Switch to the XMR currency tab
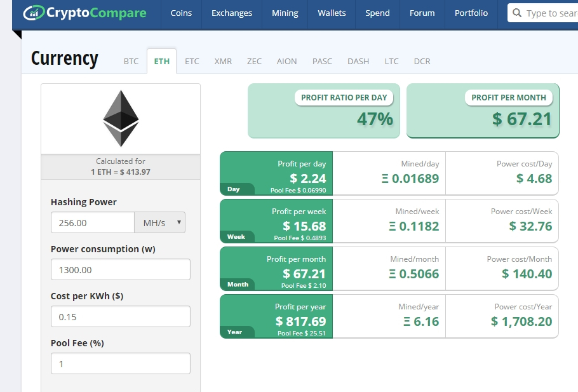 coord(223,61)
